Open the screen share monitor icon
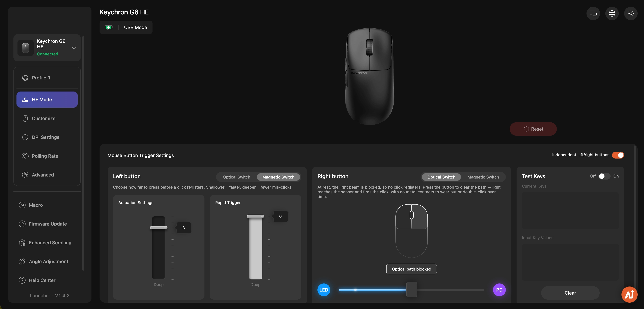Viewport: 644px width, 309px height. [593, 13]
